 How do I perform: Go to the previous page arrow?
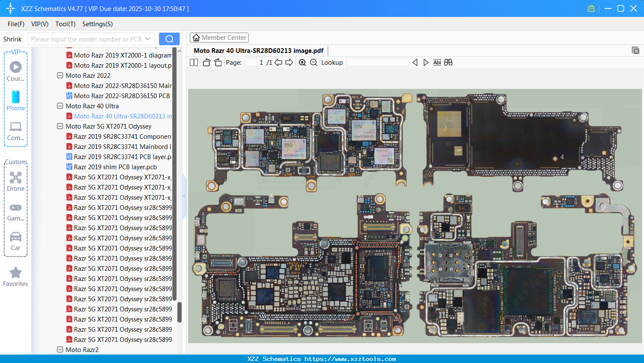[278, 63]
